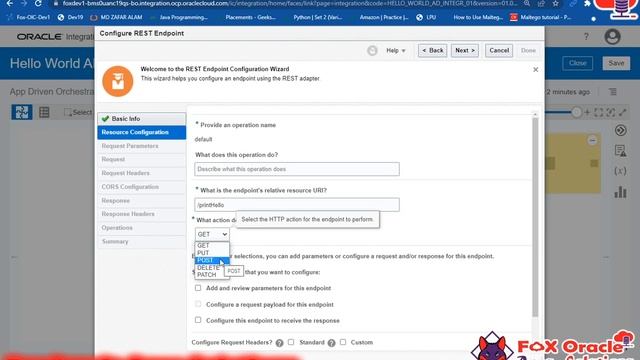Viewport: 640px width, 360px height.
Task: Click the Next button in wizard
Action: click(465, 51)
